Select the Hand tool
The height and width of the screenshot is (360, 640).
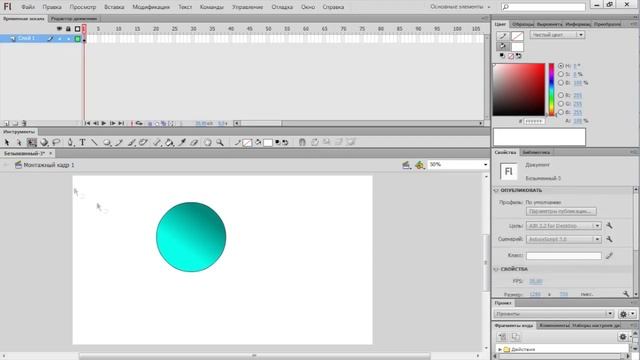[x=208, y=142]
